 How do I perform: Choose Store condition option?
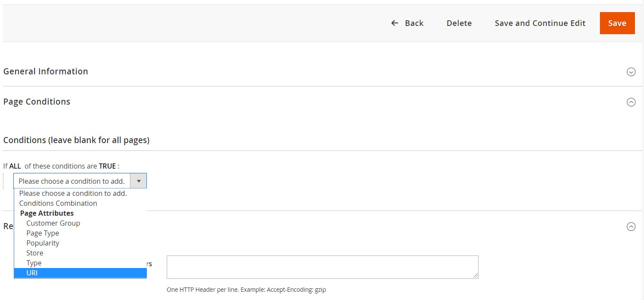tap(35, 253)
